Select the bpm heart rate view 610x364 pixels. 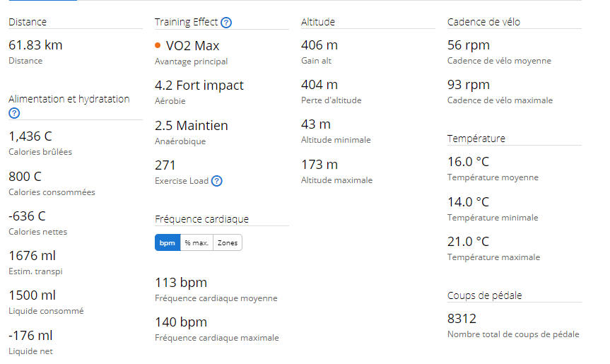tap(168, 242)
